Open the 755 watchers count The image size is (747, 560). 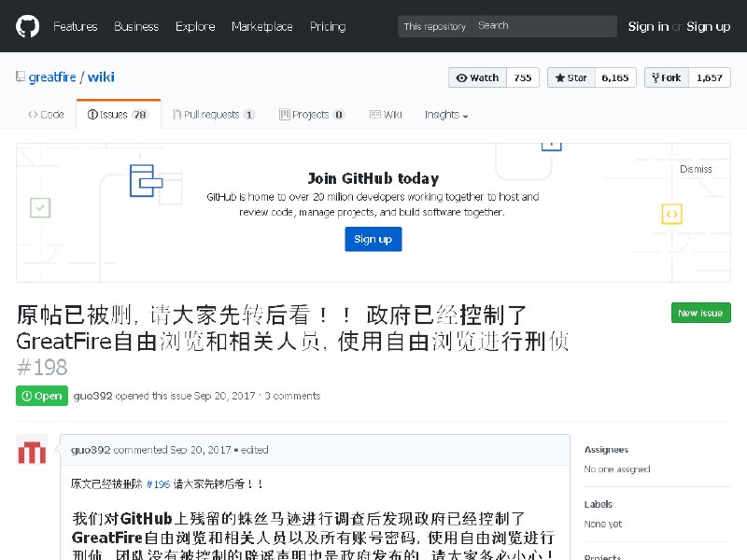coord(523,77)
